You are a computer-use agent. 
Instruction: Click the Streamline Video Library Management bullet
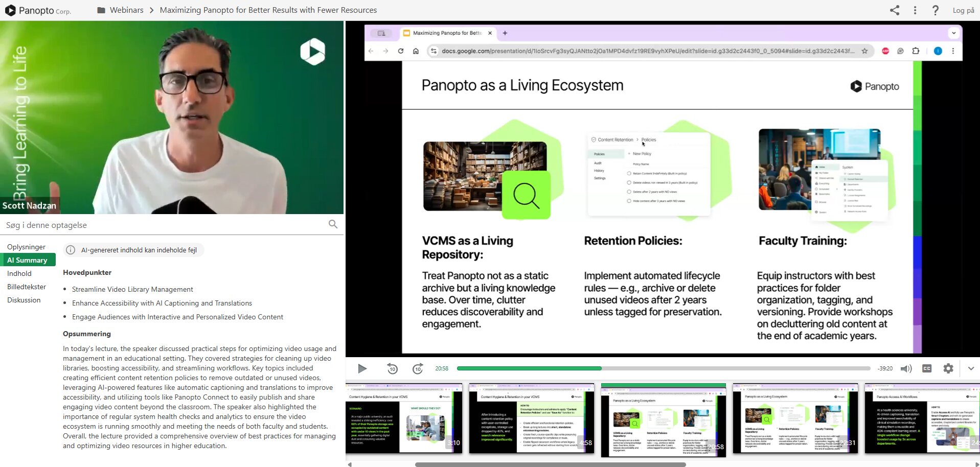[132, 289]
